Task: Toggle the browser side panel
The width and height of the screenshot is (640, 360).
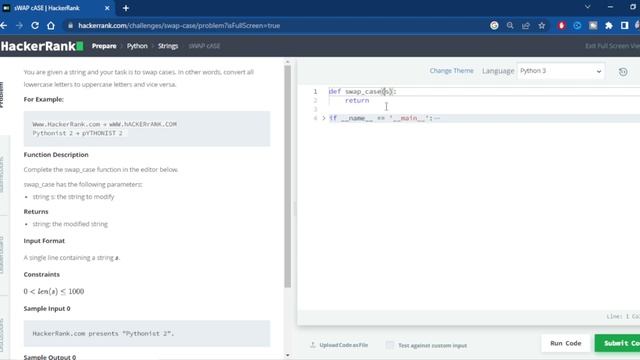Action: coord(624,25)
